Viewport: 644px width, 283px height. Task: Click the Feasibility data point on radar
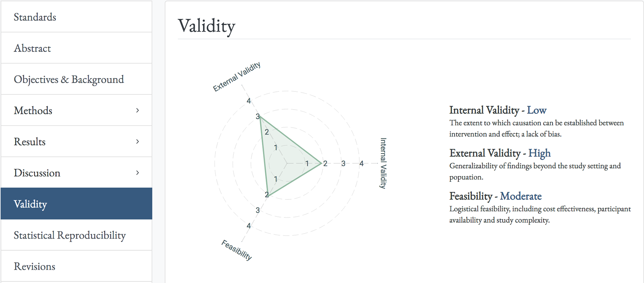268,195
